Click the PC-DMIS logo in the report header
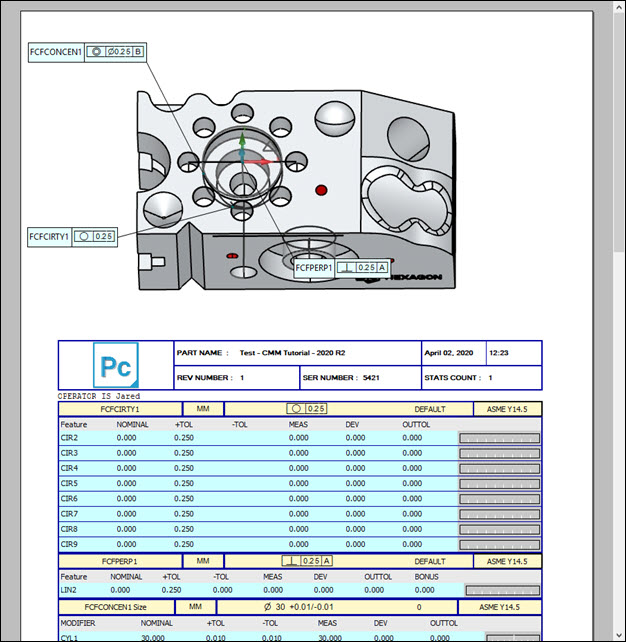 114,366
